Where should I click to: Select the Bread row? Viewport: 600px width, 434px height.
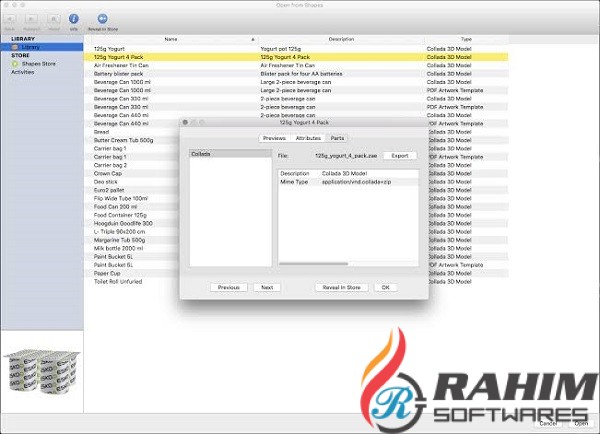point(132,132)
